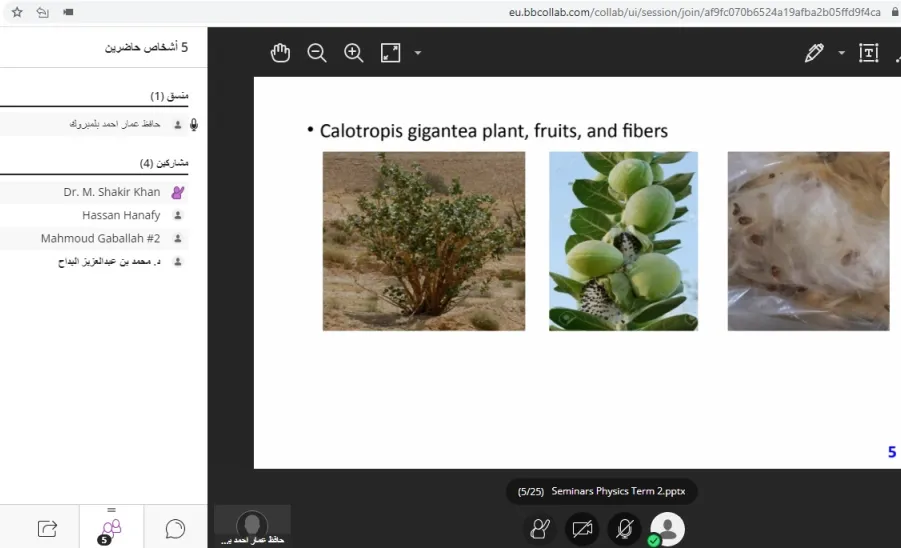Select the pencil drawing tool
This screenshot has height=548, width=901.
click(814, 53)
